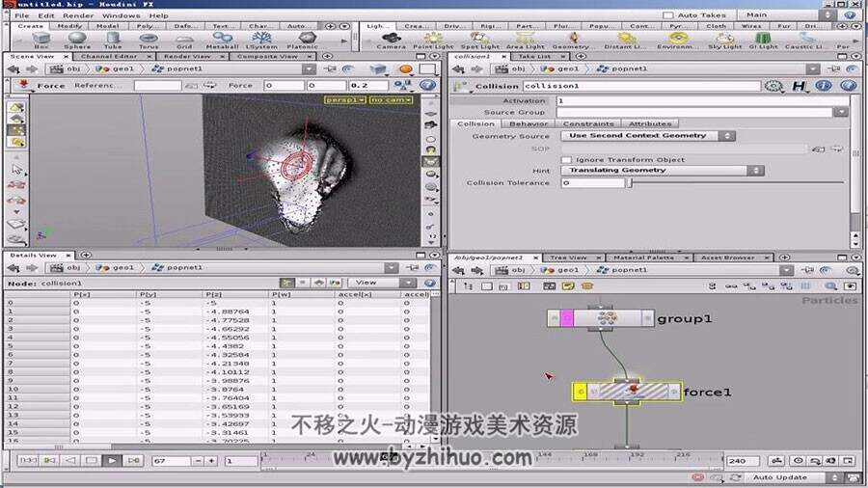868x488 pixels.
Task: Add a Caustic Light
Action: click(806, 41)
